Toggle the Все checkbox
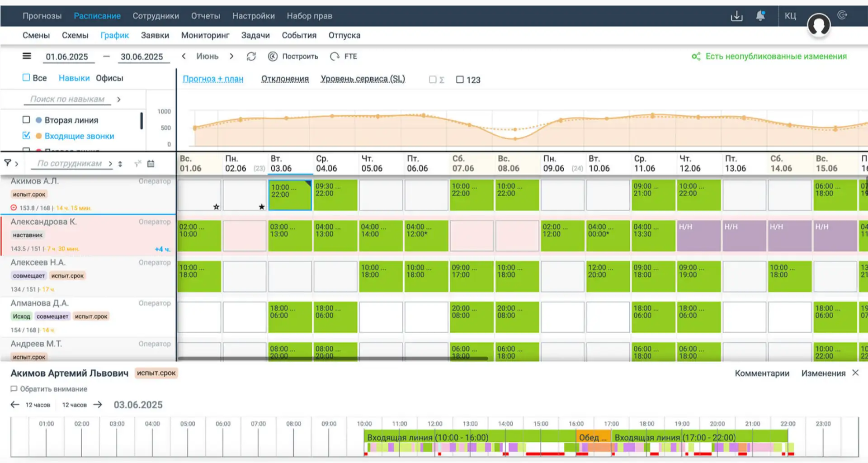The image size is (868, 463). (26, 77)
